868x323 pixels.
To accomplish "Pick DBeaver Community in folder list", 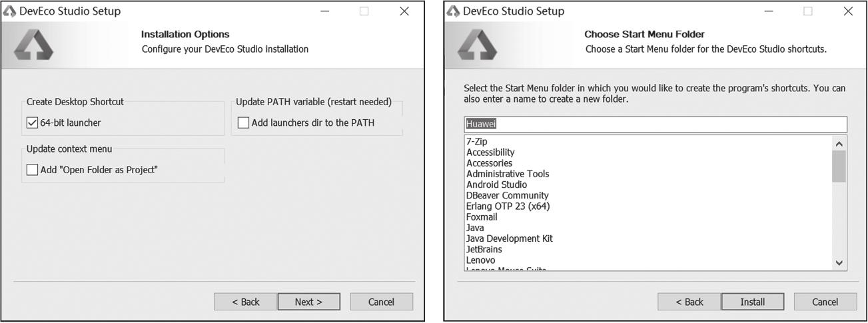I will (508, 195).
